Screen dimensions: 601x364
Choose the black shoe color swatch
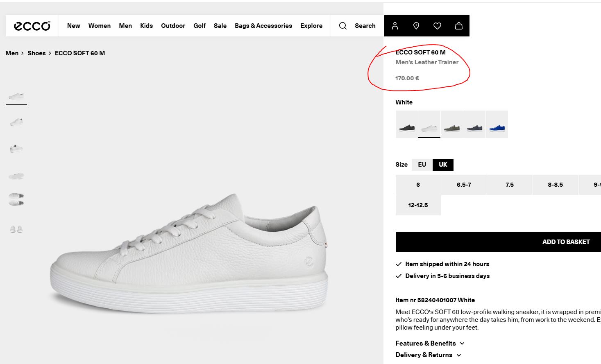(x=407, y=124)
